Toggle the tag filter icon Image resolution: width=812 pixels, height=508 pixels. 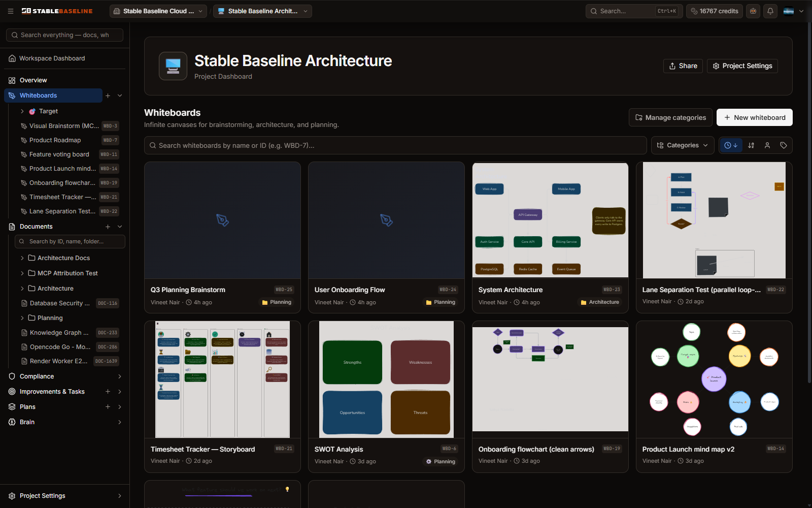pyautogui.click(x=784, y=145)
